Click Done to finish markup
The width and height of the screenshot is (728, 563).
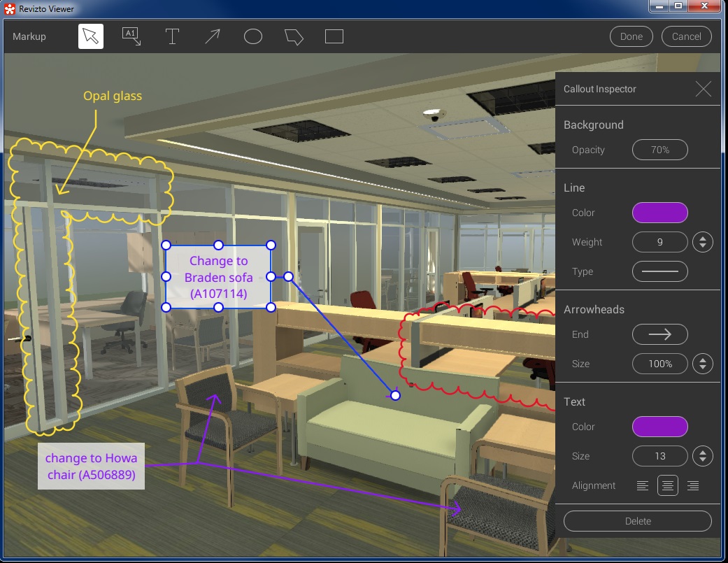click(x=631, y=36)
